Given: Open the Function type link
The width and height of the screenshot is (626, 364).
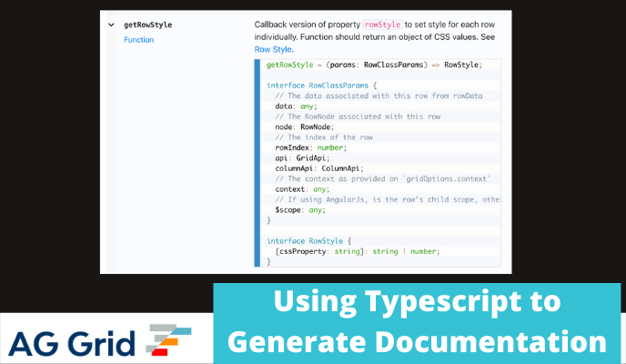Looking at the screenshot, I should tap(138, 40).
